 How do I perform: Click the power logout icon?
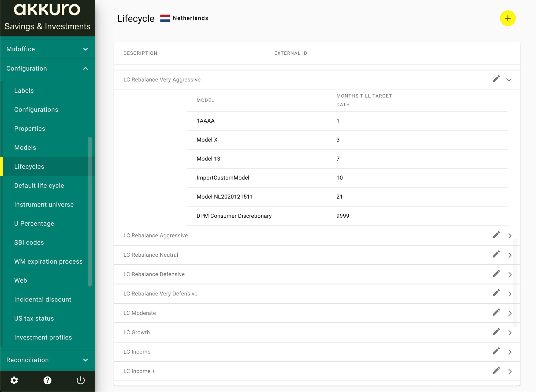tap(81, 380)
